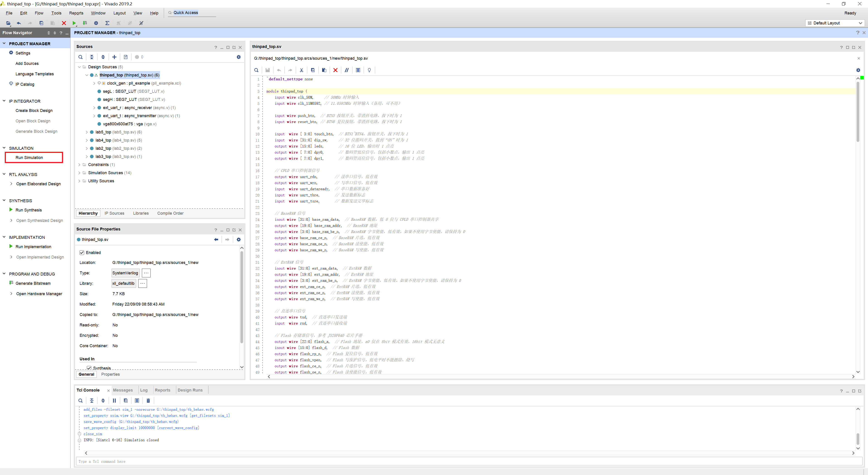
Task: Click the Tcl command input field
Action: [468, 461]
